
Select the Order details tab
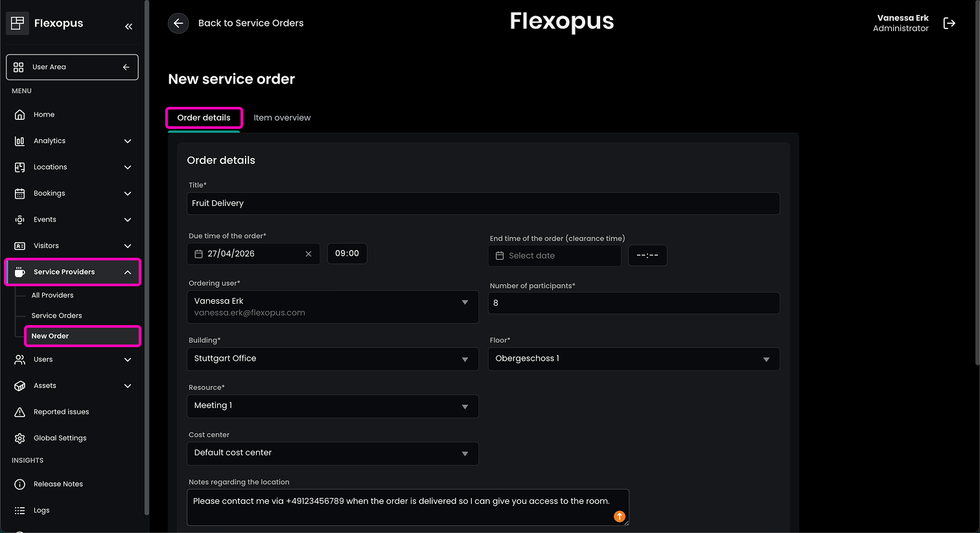pos(204,118)
